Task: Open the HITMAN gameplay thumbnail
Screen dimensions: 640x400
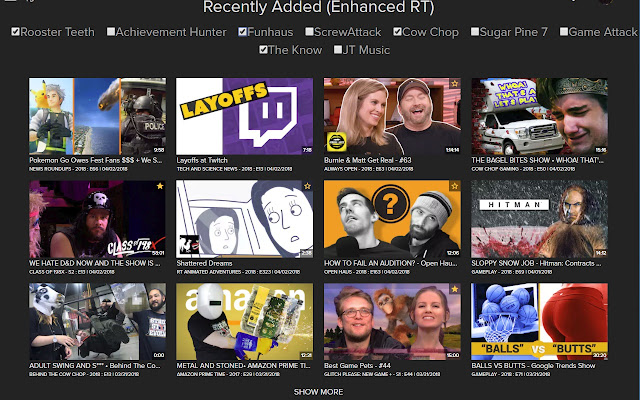Action: point(540,219)
